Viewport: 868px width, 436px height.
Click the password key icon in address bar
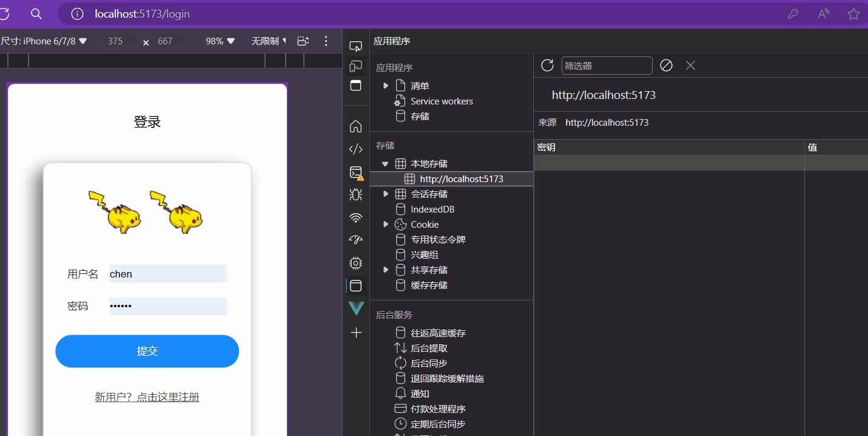pos(793,14)
